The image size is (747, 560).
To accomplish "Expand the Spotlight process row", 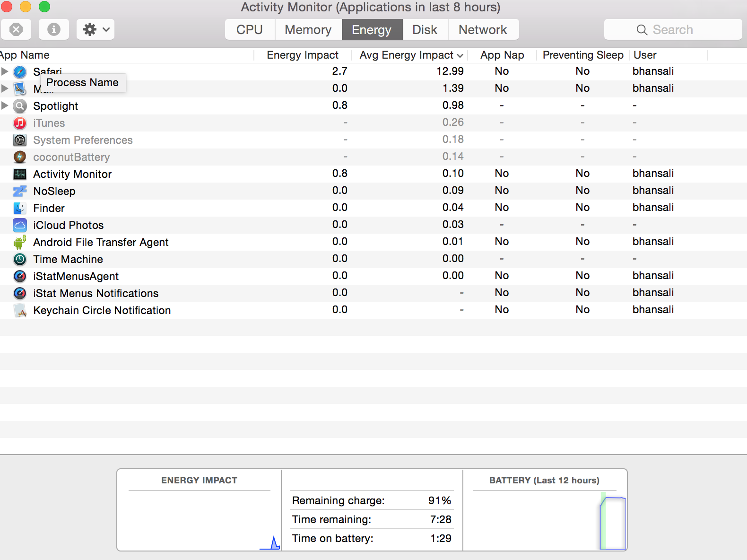I will pyautogui.click(x=5, y=105).
